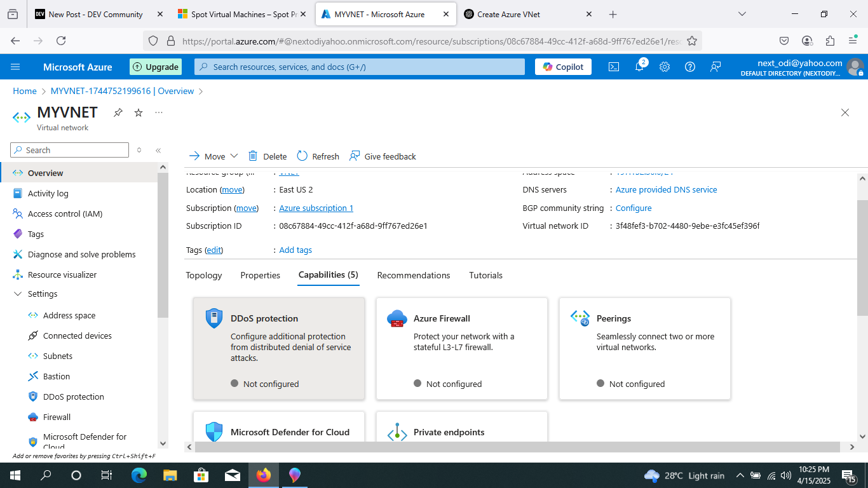Viewport: 868px width, 488px height.
Task: Open Connected devices
Action: pos(79,335)
